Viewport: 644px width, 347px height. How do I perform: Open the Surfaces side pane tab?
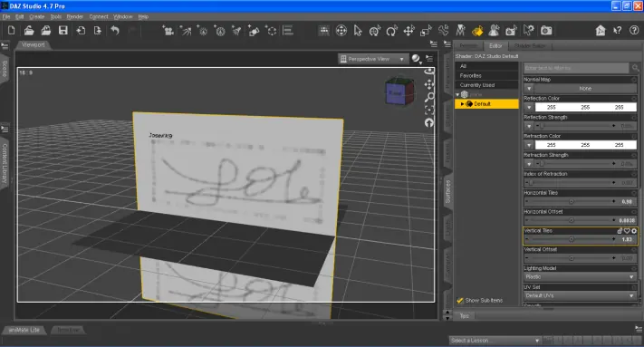point(447,192)
